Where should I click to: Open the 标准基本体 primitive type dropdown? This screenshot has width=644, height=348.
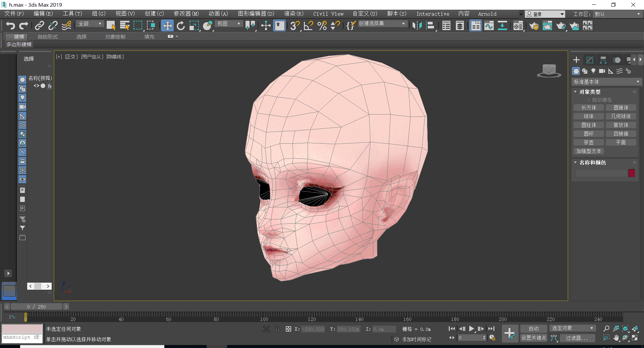[606, 82]
